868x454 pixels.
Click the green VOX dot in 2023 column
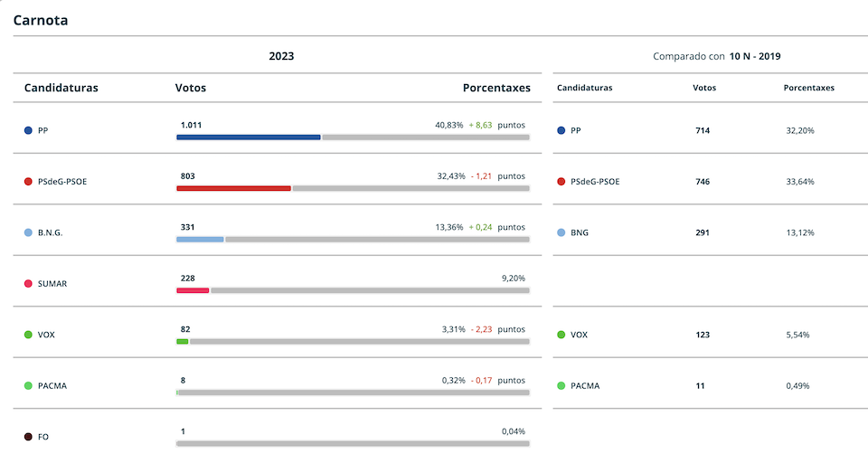click(x=28, y=335)
